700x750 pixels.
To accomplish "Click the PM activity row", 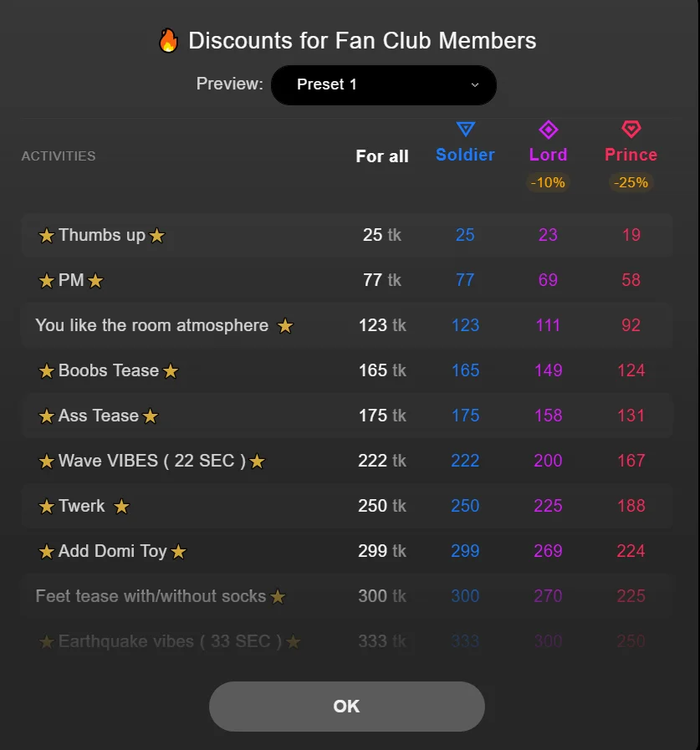I will tap(347, 280).
